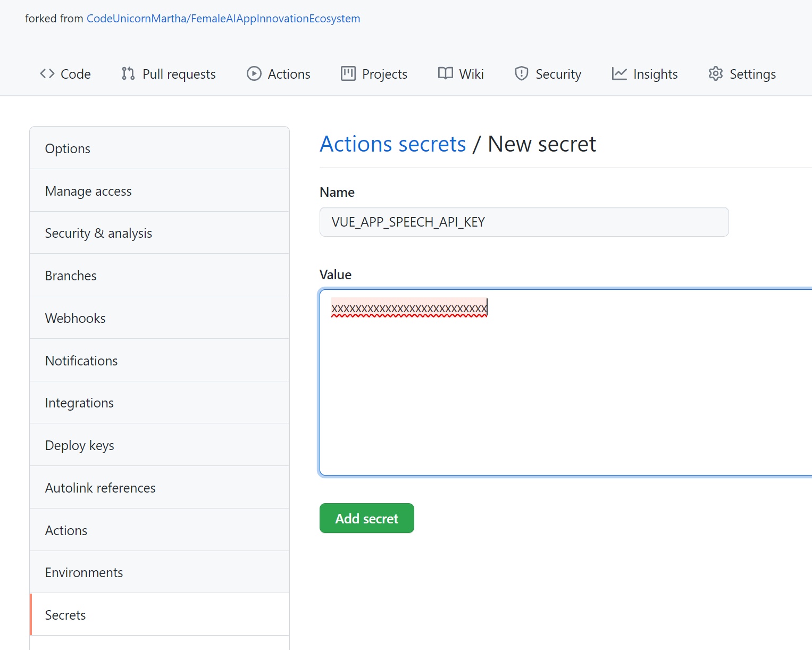Select the Code tab icon
The width and height of the screenshot is (812, 650).
[x=47, y=74]
